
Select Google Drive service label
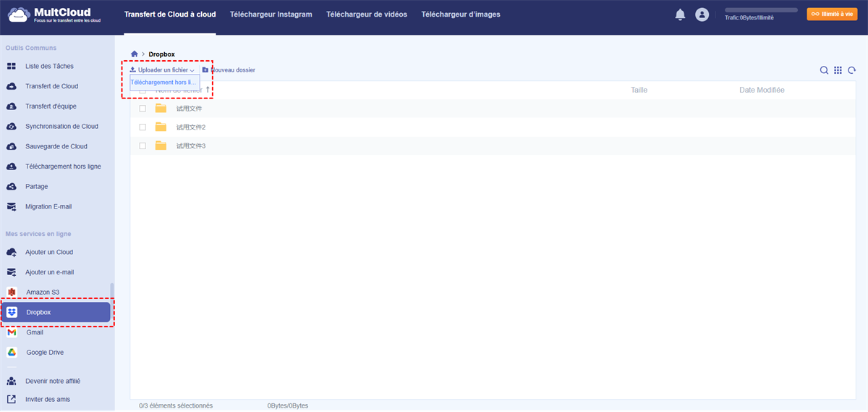click(45, 353)
